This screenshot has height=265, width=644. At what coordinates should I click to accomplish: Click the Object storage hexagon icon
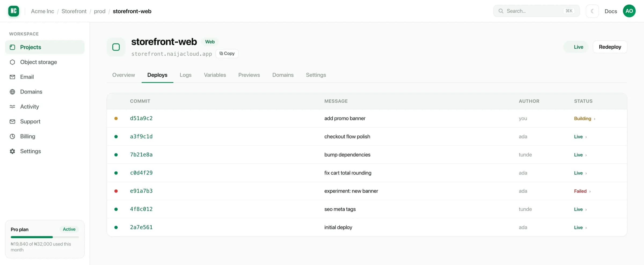tap(12, 62)
